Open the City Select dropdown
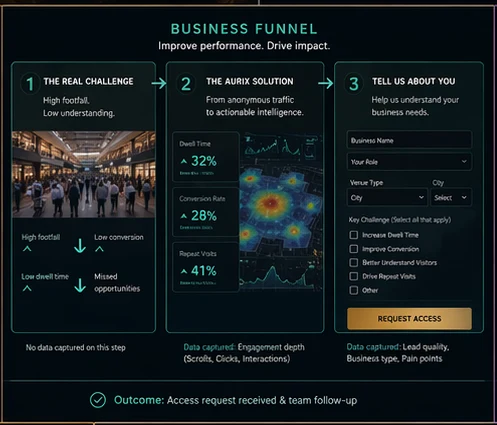Screen dimensions: 497x425 coord(451,198)
